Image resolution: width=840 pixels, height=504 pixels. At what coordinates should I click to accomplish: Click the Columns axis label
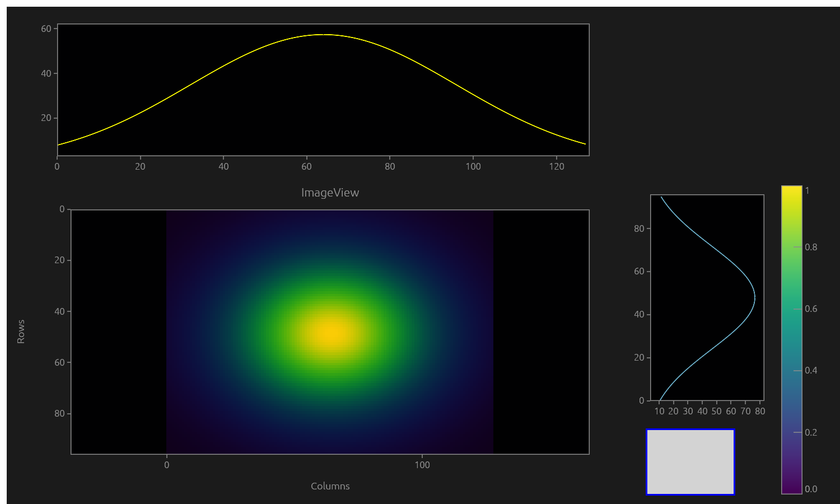[330, 486]
